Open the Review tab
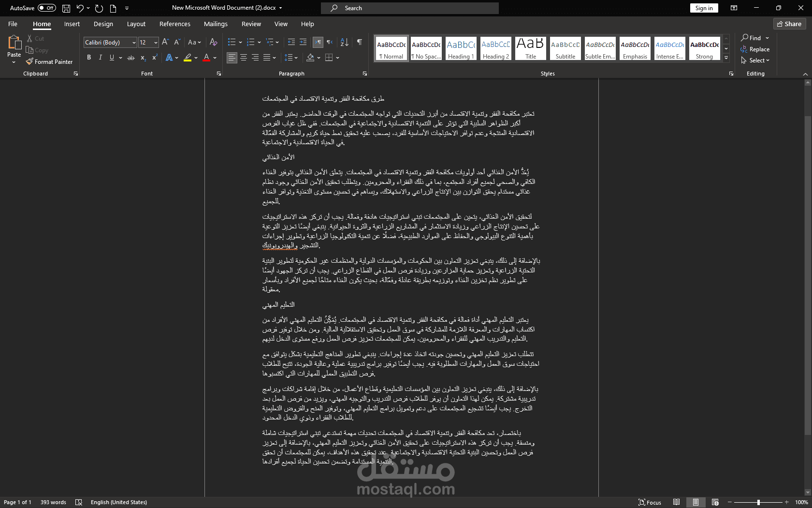The height and width of the screenshot is (508, 812). (251, 24)
